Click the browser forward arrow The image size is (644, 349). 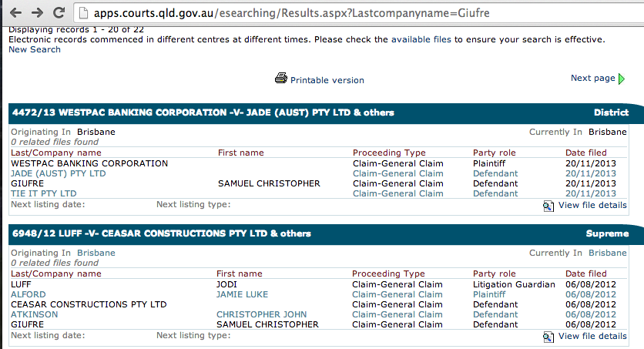pyautogui.click(x=37, y=13)
